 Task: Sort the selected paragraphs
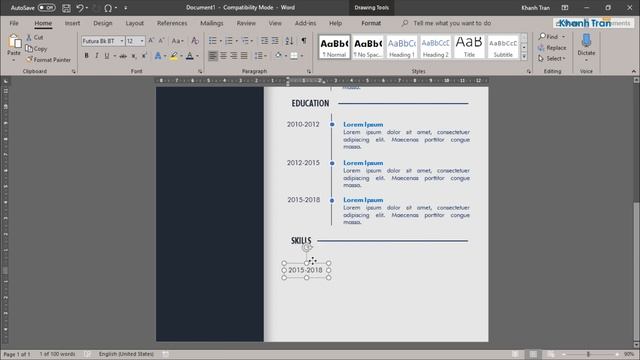pos(289,40)
